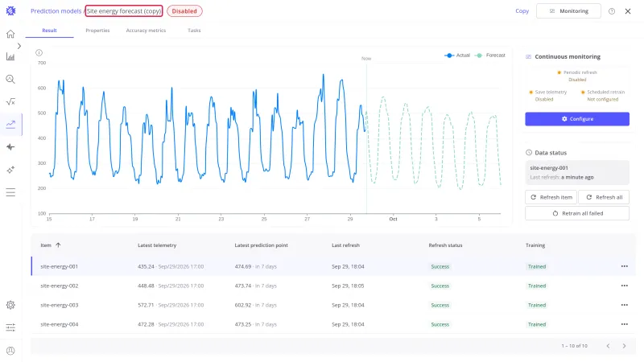This screenshot has height=362, width=644.
Task: Close the prediction model panel
Action: tap(628, 11)
